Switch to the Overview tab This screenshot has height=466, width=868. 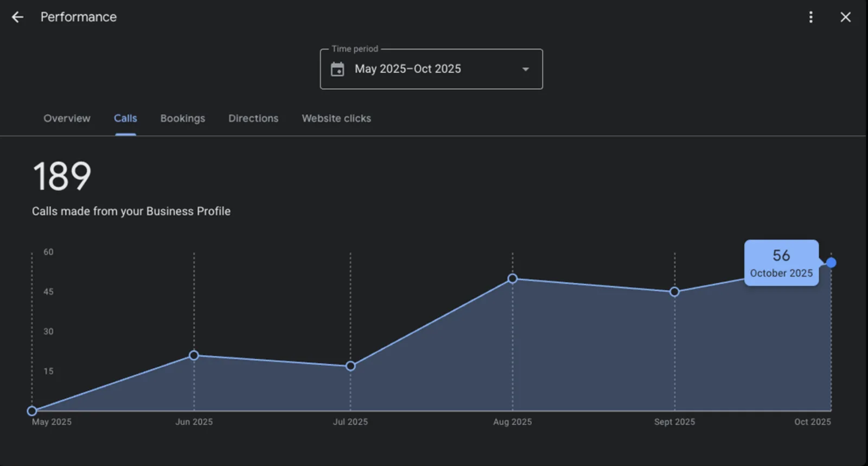click(67, 118)
